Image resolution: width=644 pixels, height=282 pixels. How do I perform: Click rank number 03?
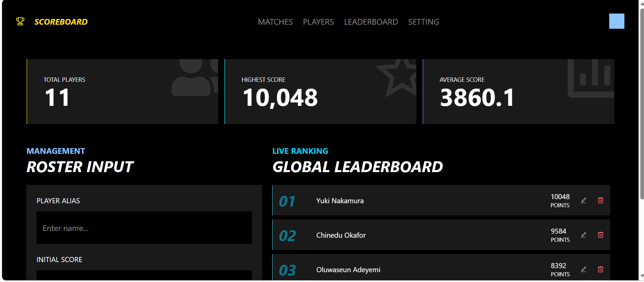point(287,271)
